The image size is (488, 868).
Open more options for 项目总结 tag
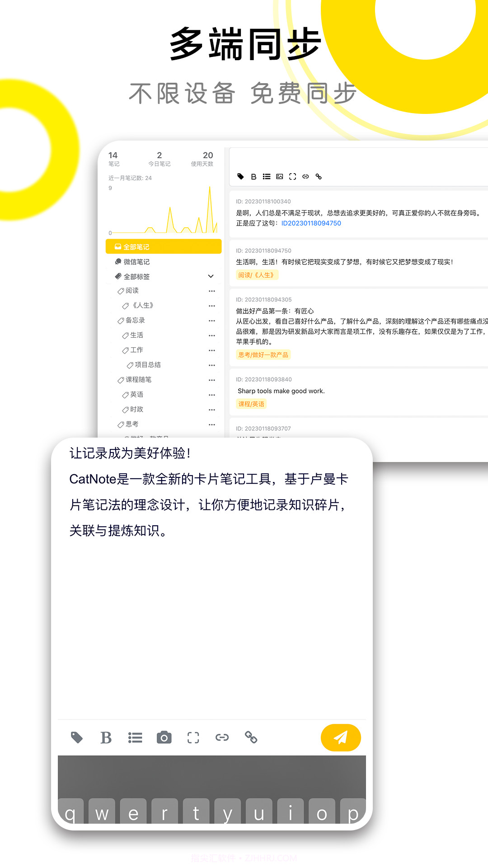[x=212, y=365]
